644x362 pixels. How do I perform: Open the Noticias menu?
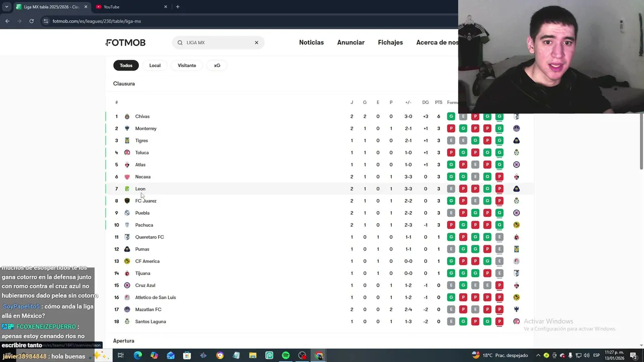[311, 43]
